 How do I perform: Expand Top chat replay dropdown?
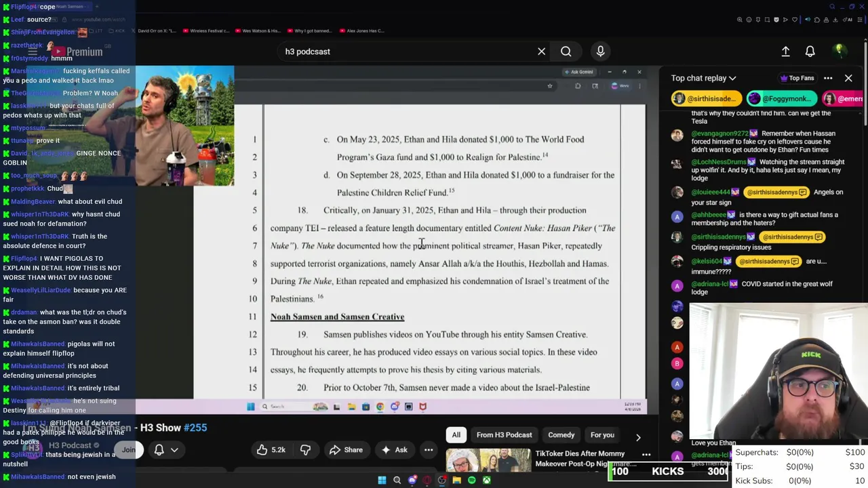point(703,78)
